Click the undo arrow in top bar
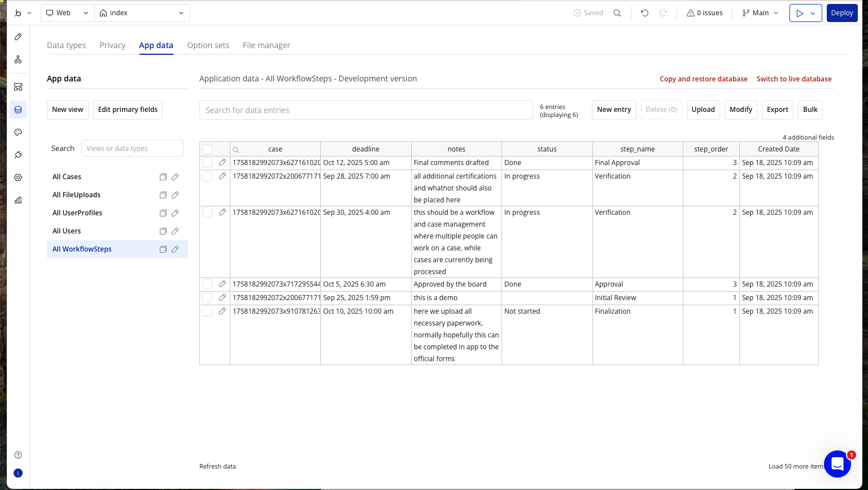The height and width of the screenshot is (490, 868). [644, 13]
